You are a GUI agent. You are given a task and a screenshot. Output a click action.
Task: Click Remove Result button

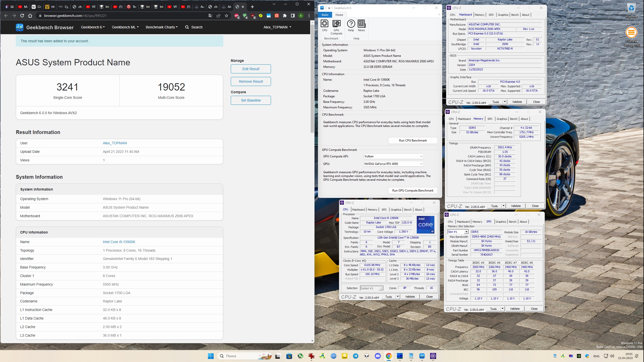click(x=251, y=81)
